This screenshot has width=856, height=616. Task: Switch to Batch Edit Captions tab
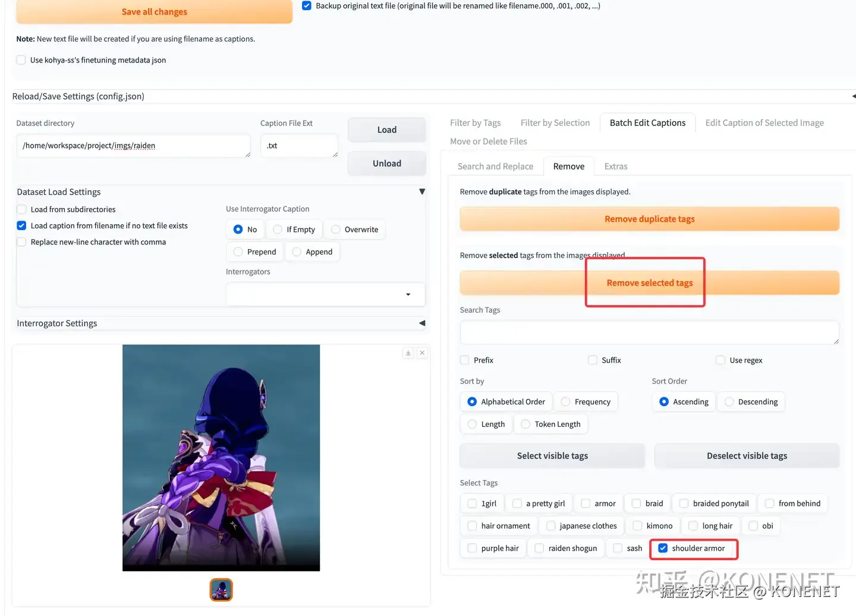point(647,123)
